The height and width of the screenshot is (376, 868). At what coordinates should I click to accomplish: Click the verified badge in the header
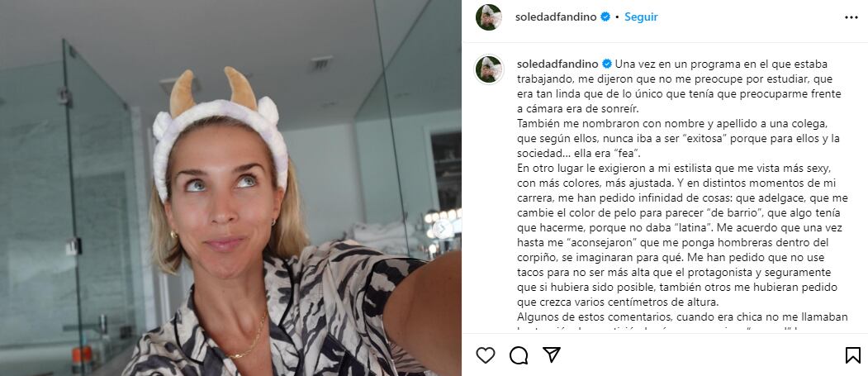(x=605, y=17)
